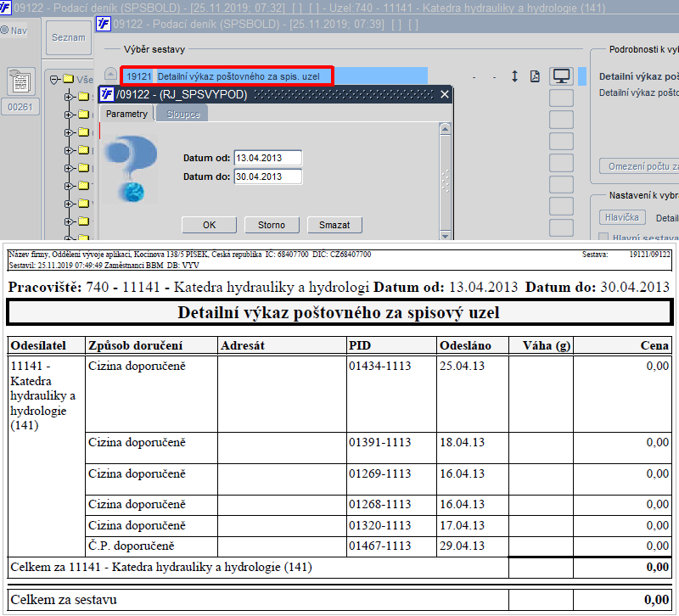Switch to the Sloupce tab
The image size is (679, 616).
pyautogui.click(x=182, y=114)
